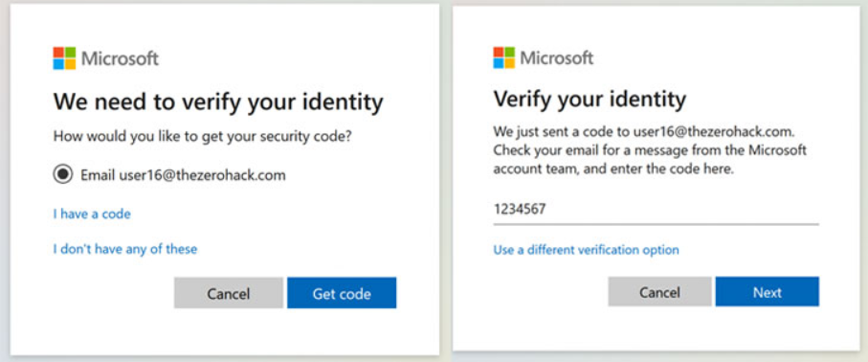Open 'I don't have any of these' link
The height and width of the screenshot is (362, 868).
[x=125, y=249]
